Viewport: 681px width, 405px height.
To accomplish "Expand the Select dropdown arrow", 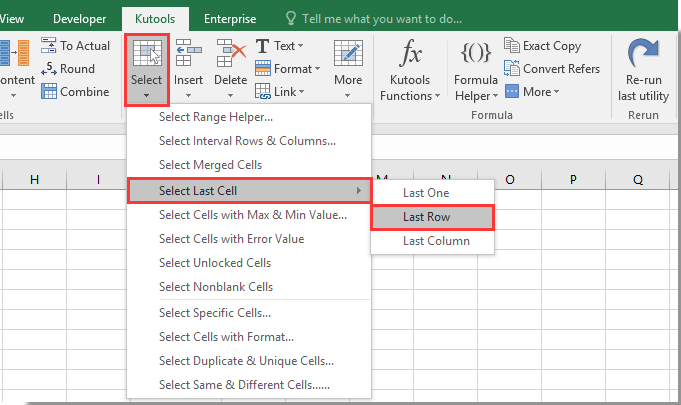I will pyautogui.click(x=146, y=95).
